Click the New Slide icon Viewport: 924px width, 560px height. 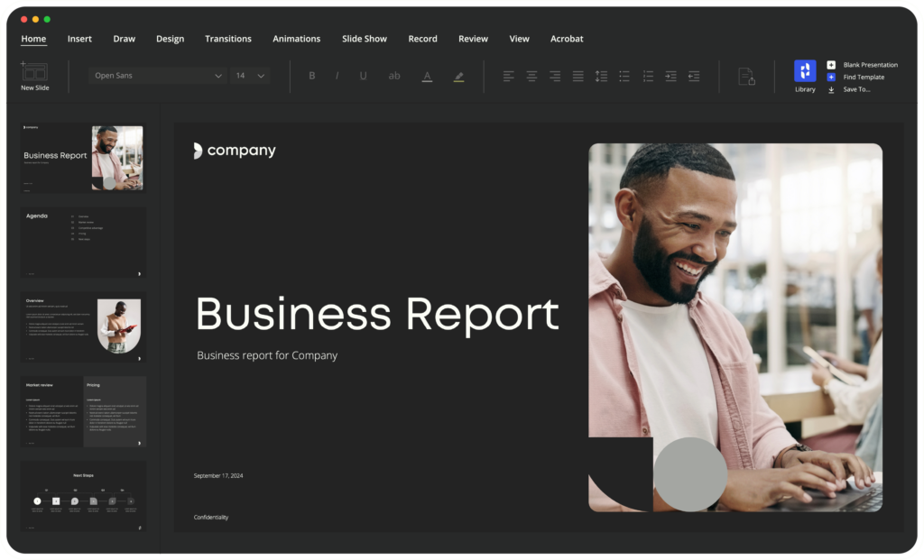pyautogui.click(x=34, y=72)
